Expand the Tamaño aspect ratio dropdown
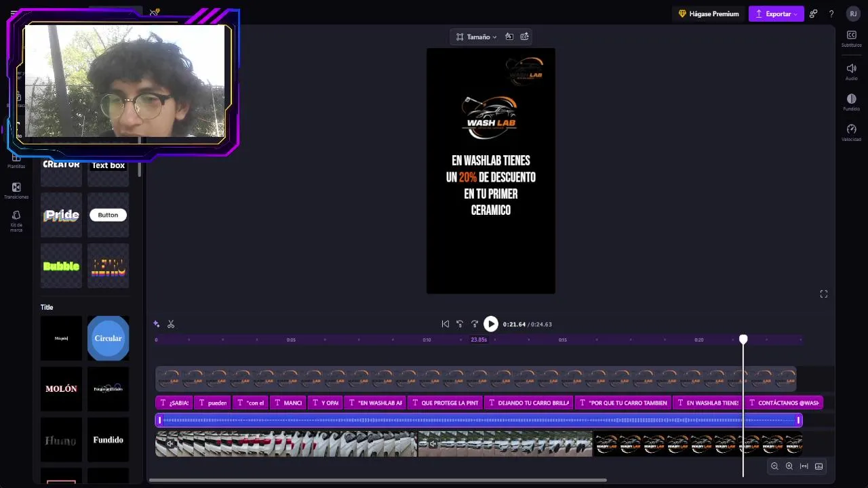 477,37
